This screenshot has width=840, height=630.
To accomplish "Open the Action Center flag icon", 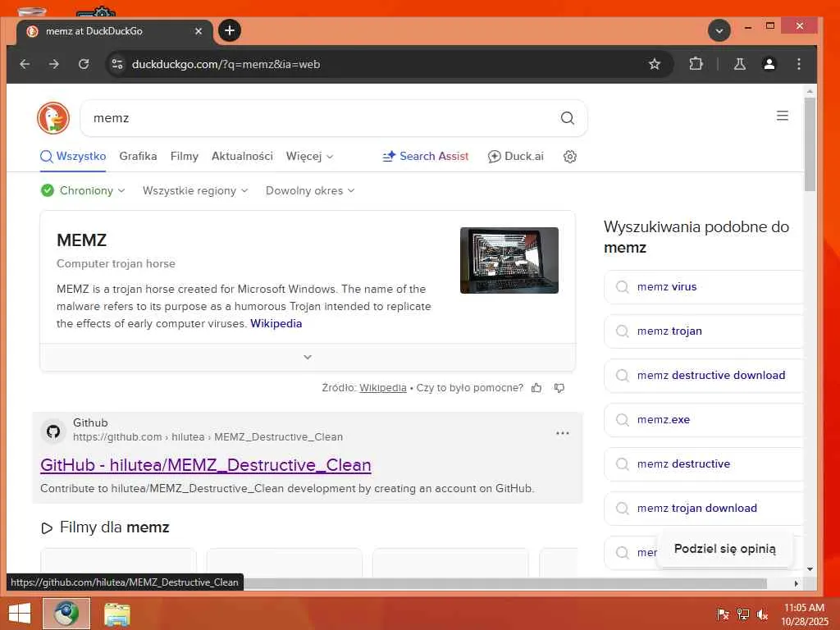I will point(723,614).
